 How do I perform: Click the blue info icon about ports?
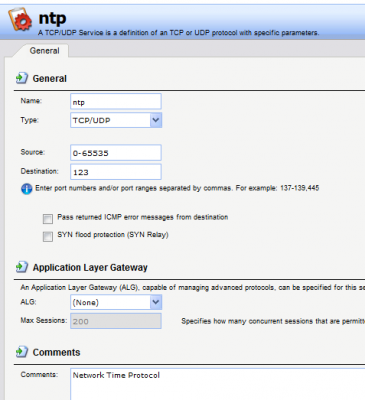(x=27, y=189)
